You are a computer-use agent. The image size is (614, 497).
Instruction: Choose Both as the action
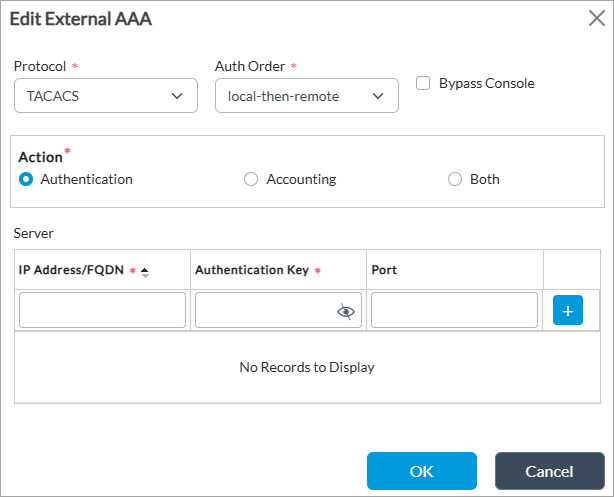(x=455, y=179)
